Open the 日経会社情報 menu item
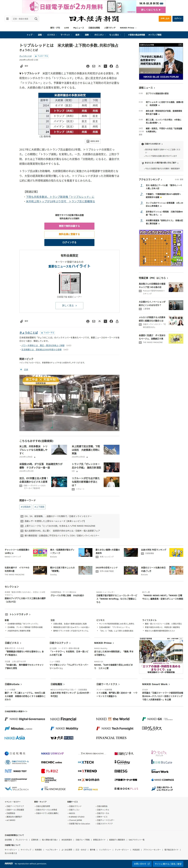 coord(94,28)
